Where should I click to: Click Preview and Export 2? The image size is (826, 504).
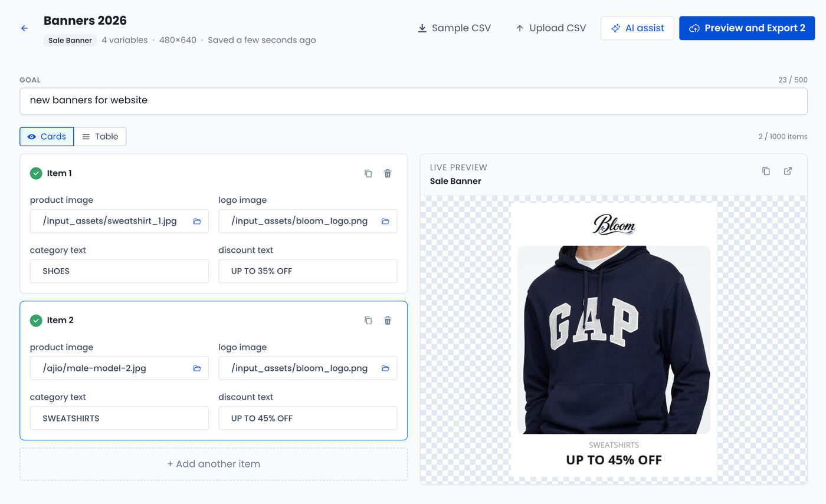[747, 28]
